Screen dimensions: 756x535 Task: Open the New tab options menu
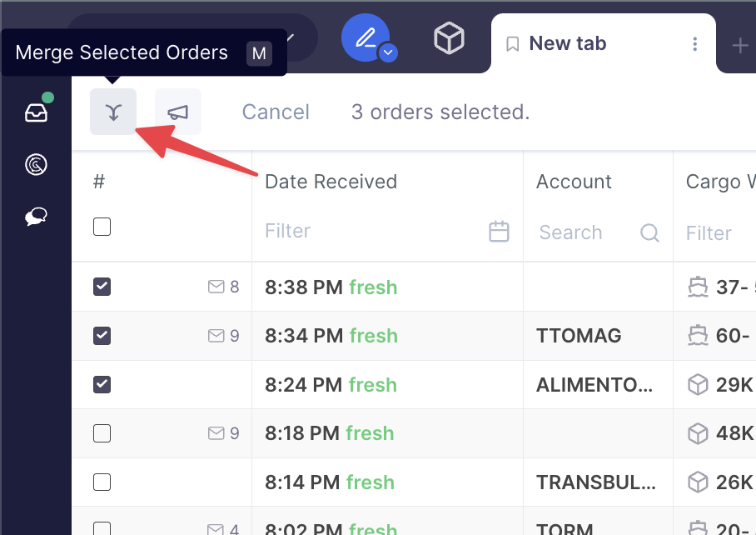click(694, 44)
